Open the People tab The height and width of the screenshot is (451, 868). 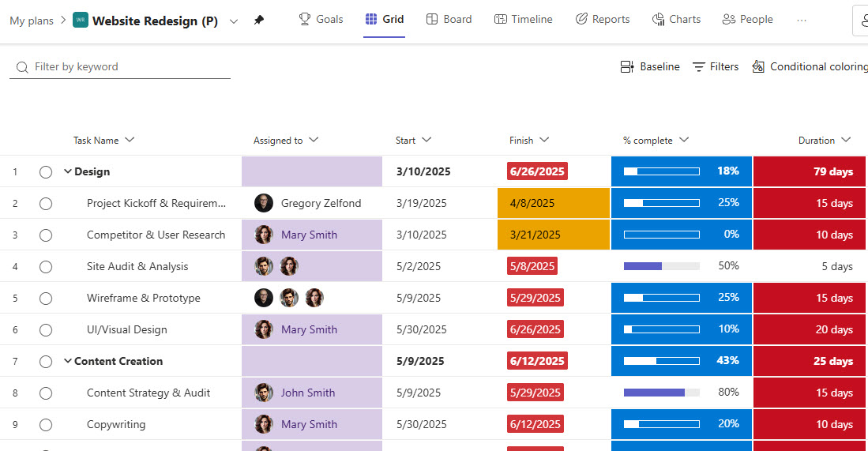pyautogui.click(x=747, y=20)
